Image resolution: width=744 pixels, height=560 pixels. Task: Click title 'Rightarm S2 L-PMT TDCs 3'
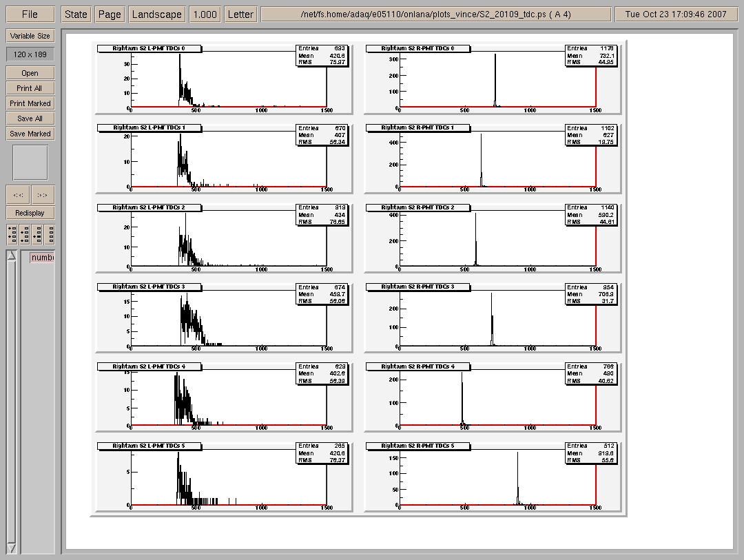point(149,287)
